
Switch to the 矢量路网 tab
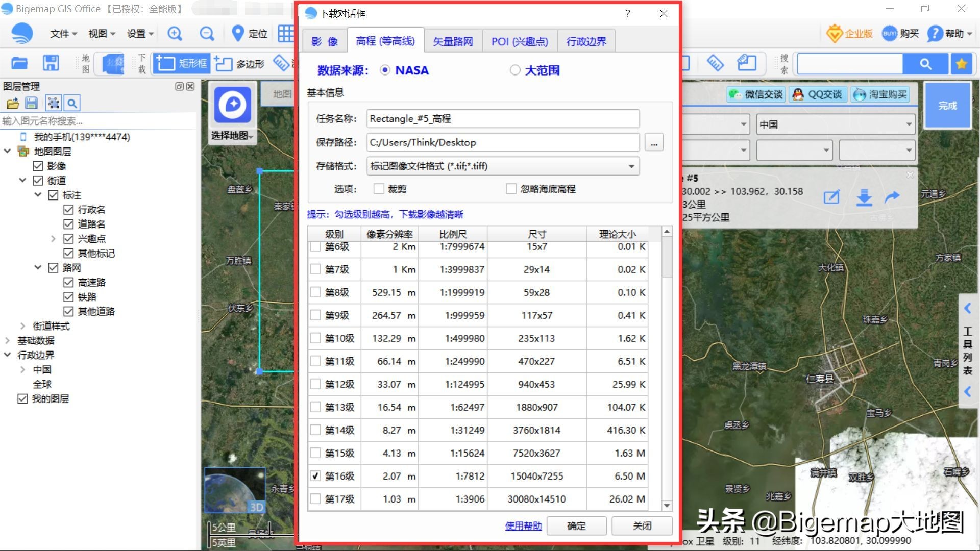click(x=453, y=41)
